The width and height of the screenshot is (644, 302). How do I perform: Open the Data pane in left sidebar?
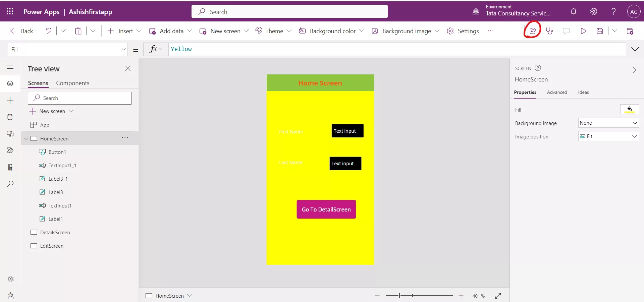pyautogui.click(x=10, y=117)
